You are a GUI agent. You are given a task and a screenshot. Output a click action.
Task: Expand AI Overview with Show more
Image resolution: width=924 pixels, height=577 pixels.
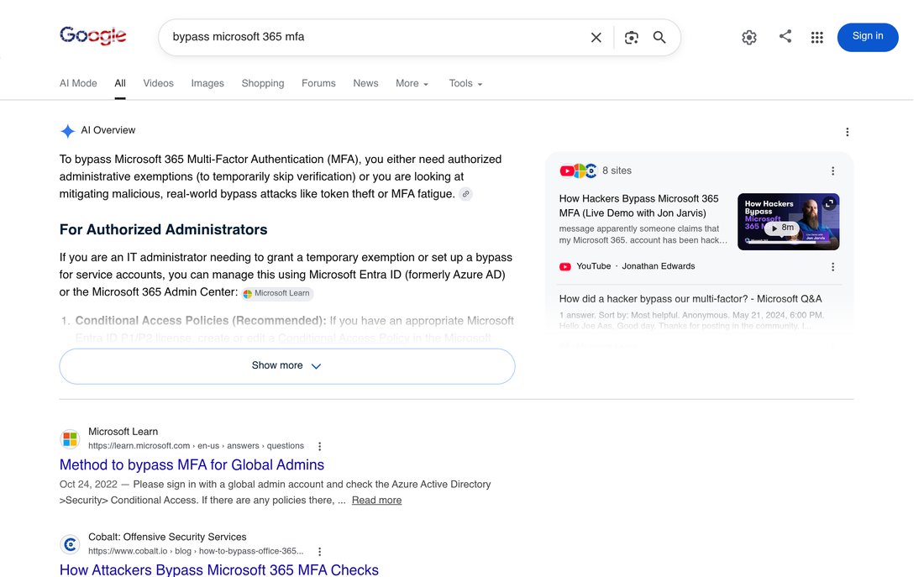[287, 366]
